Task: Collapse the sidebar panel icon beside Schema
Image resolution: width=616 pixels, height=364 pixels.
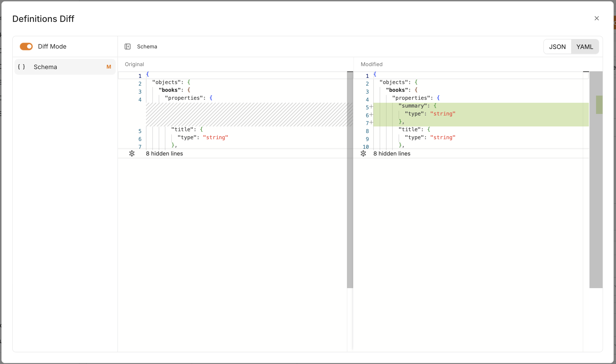Action: click(127, 47)
